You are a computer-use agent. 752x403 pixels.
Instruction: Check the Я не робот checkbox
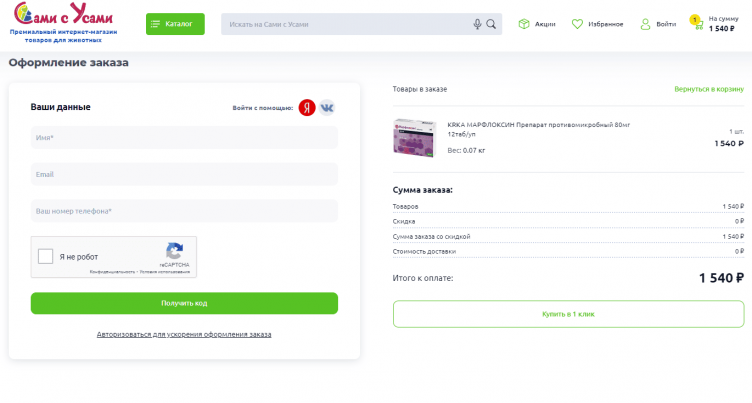(x=46, y=257)
